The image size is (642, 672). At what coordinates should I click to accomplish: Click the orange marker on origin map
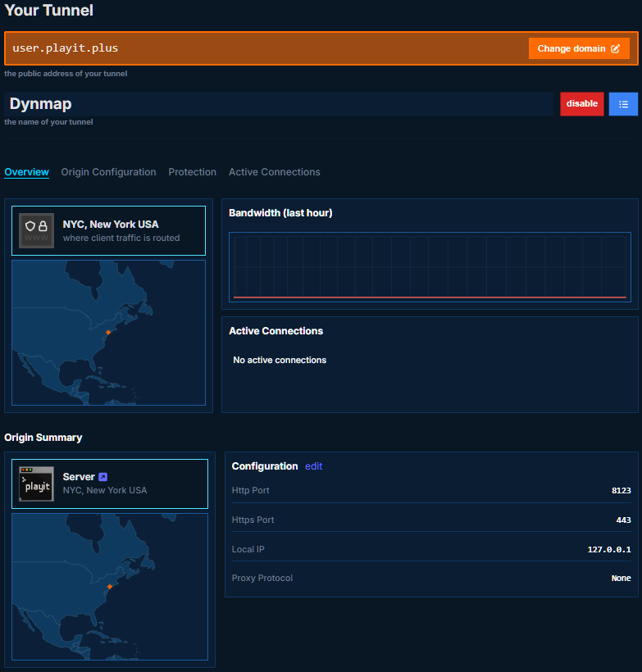pos(110,586)
